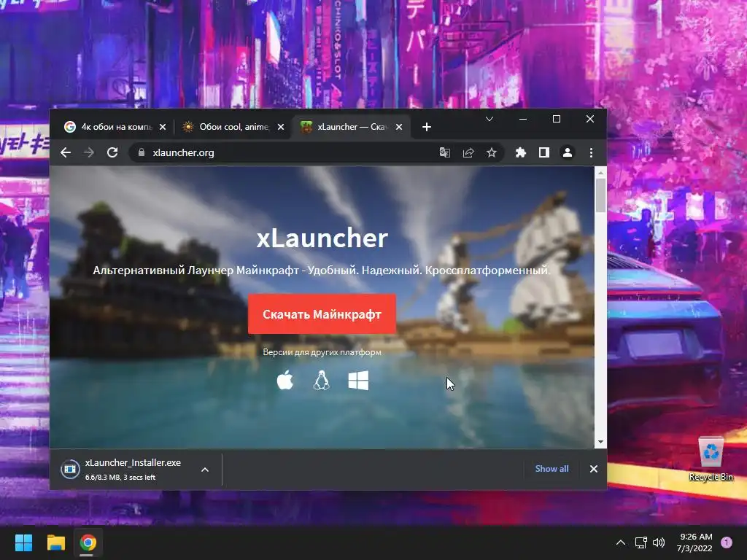Open the Chrome profile avatar
Screen dimensions: 747x560
pyautogui.click(x=568, y=152)
